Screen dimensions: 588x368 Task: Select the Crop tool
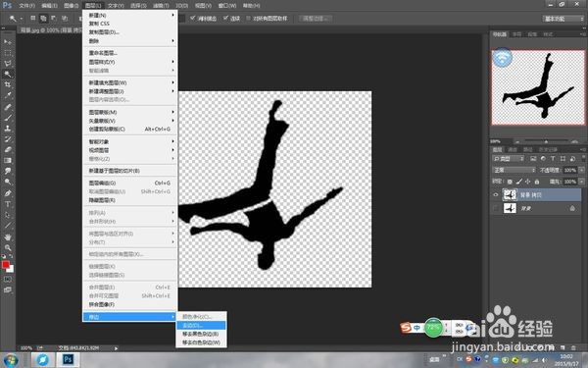pyautogui.click(x=8, y=84)
